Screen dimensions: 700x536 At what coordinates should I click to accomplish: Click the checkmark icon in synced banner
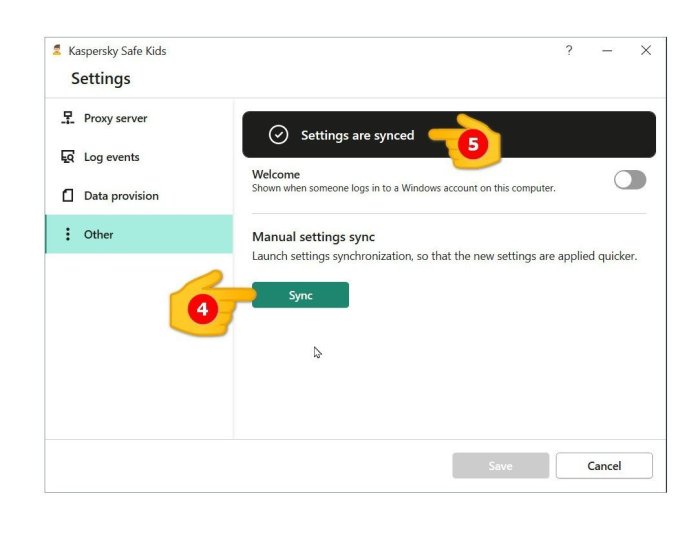click(x=278, y=135)
